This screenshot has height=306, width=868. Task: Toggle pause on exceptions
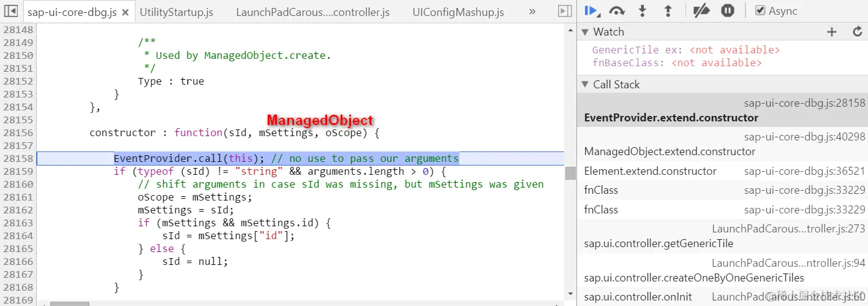(x=728, y=10)
